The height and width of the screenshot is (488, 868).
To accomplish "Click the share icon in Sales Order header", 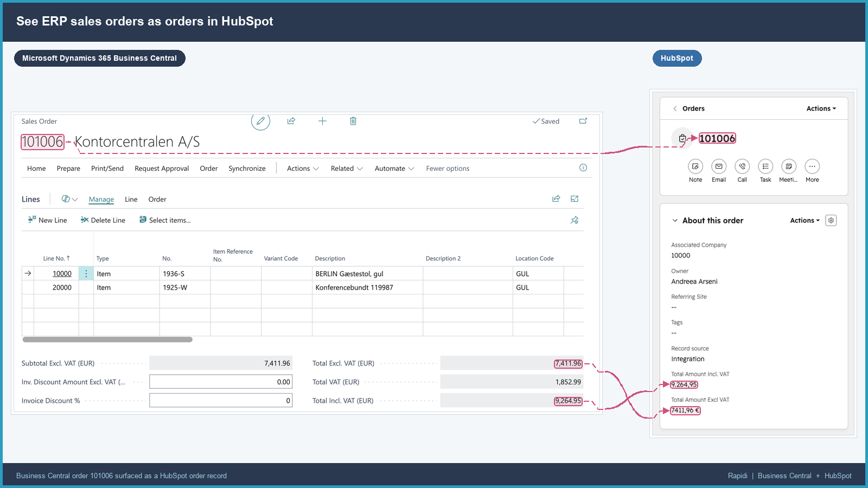I will pyautogui.click(x=291, y=121).
